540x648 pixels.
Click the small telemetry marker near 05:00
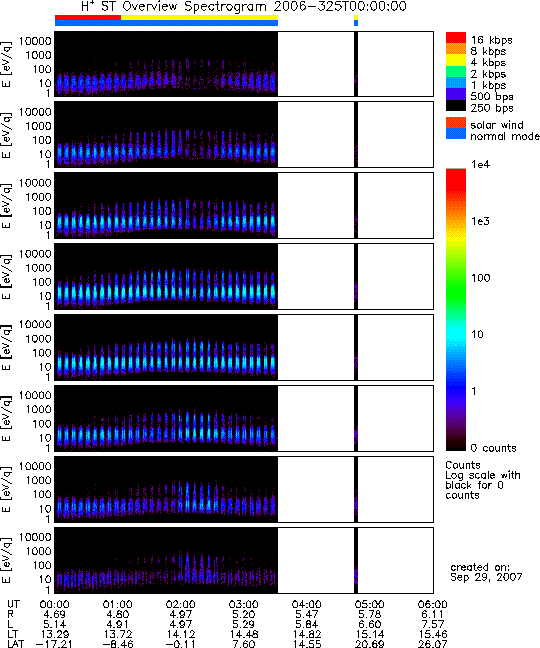tap(356, 21)
